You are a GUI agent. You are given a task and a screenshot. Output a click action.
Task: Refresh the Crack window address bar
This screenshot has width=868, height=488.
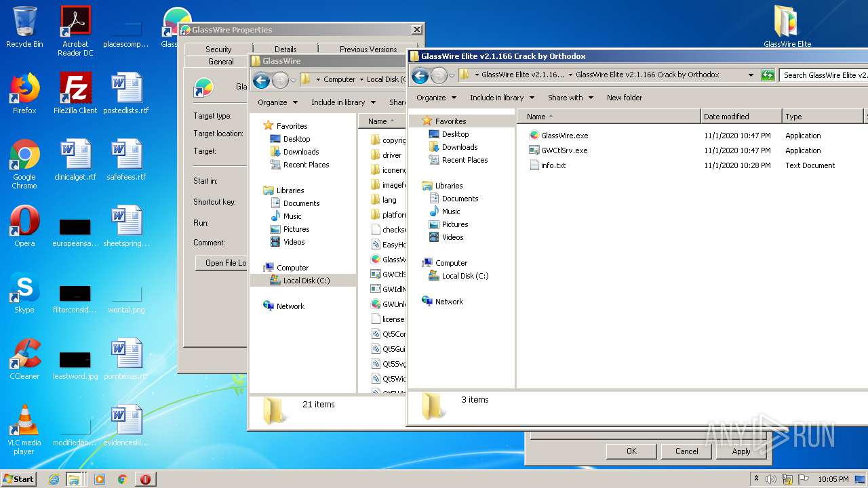tap(768, 75)
